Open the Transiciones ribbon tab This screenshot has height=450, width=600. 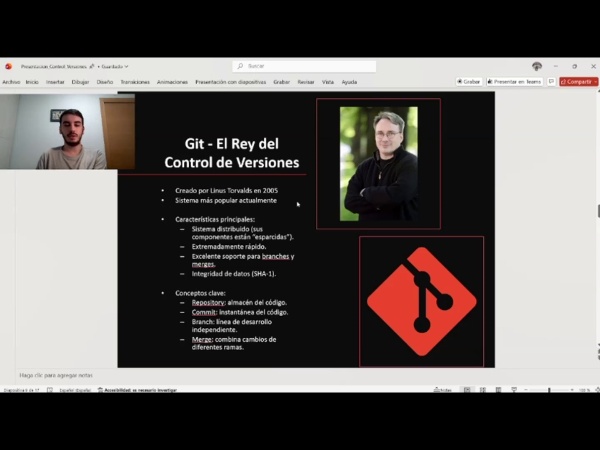click(134, 82)
